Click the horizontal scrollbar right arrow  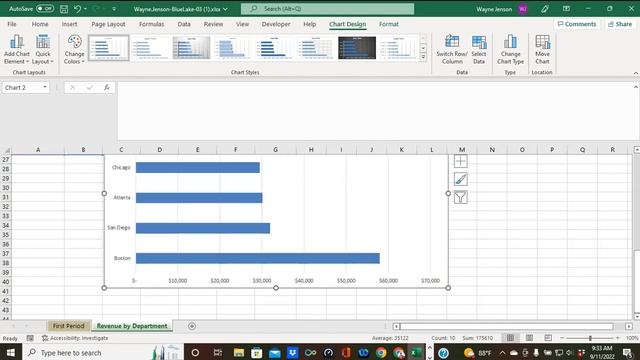[629, 326]
